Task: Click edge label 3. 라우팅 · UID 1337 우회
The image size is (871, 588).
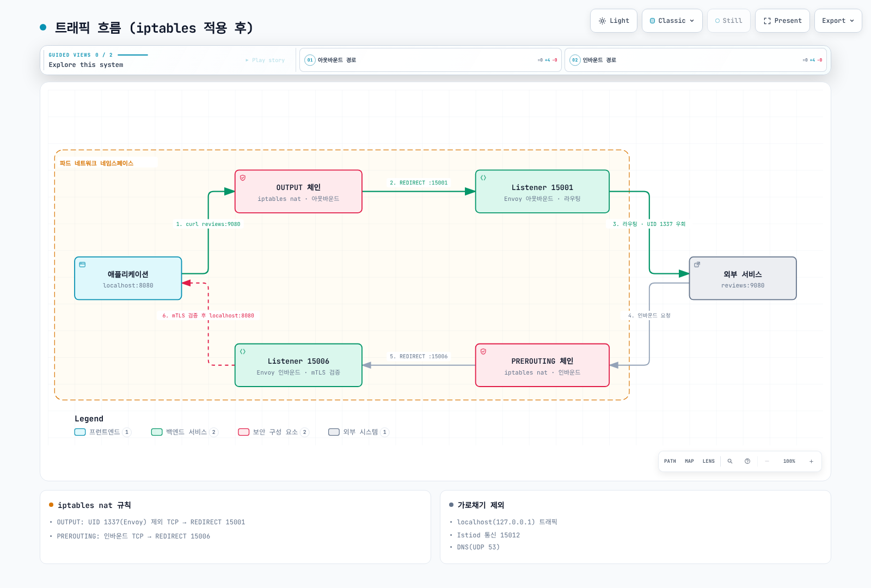Action: coord(649,224)
